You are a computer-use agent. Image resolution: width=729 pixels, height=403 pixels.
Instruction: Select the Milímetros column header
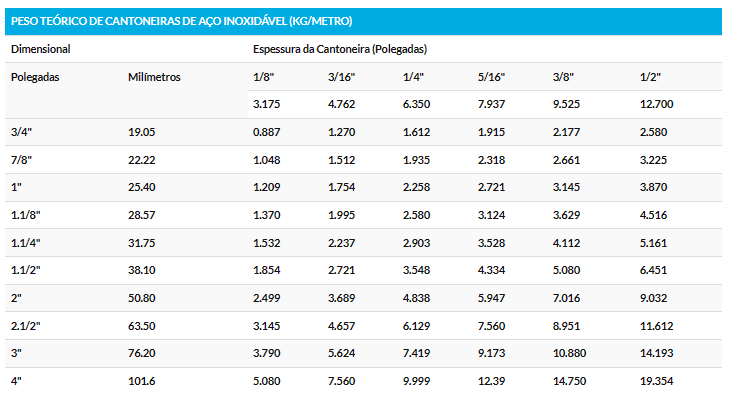click(x=154, y=77)
